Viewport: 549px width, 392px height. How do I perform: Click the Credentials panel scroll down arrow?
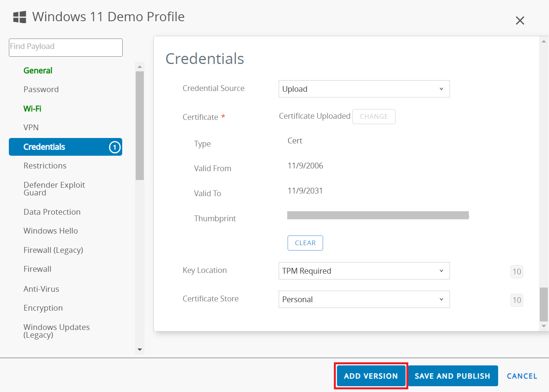[x=544, y=326]
